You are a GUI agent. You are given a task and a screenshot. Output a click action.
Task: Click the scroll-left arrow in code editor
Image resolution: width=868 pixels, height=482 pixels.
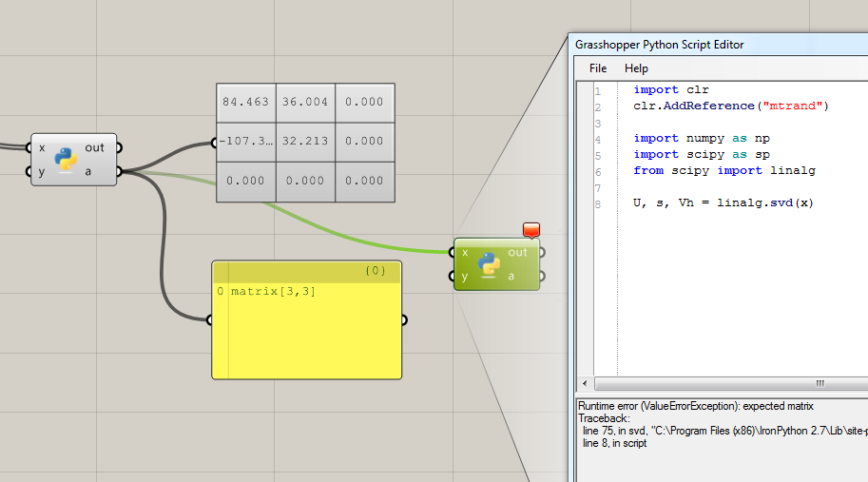tap(585, 383)
